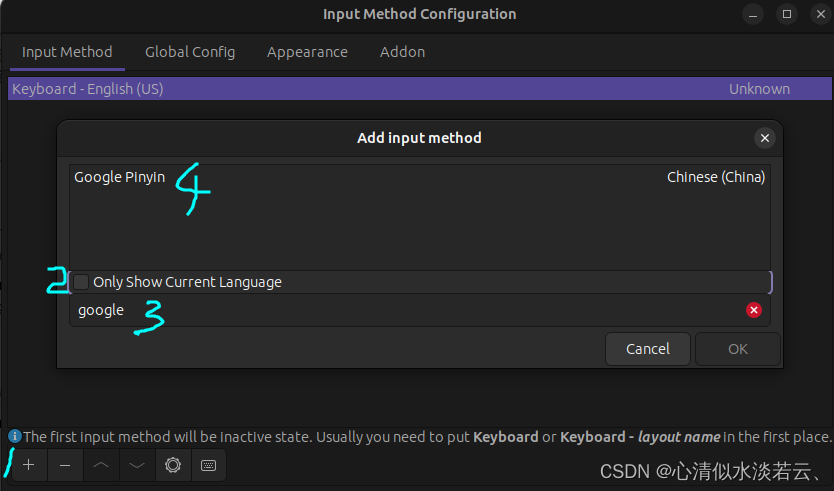Select Google Pinyin in the list

point(420,177)
